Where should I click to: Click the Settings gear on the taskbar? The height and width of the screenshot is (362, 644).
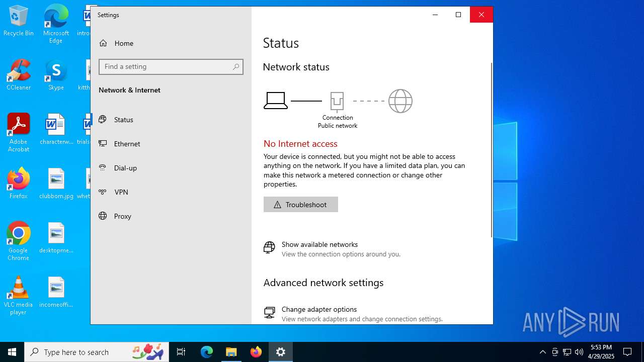click(281, 352)
